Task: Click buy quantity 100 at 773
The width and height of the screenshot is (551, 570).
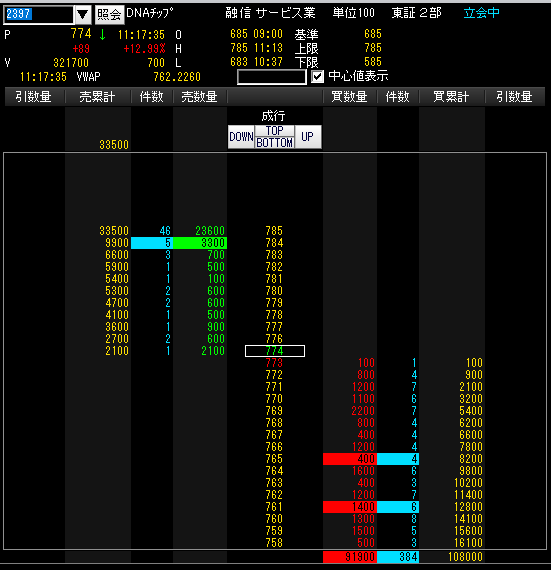Action: [366, 363]
